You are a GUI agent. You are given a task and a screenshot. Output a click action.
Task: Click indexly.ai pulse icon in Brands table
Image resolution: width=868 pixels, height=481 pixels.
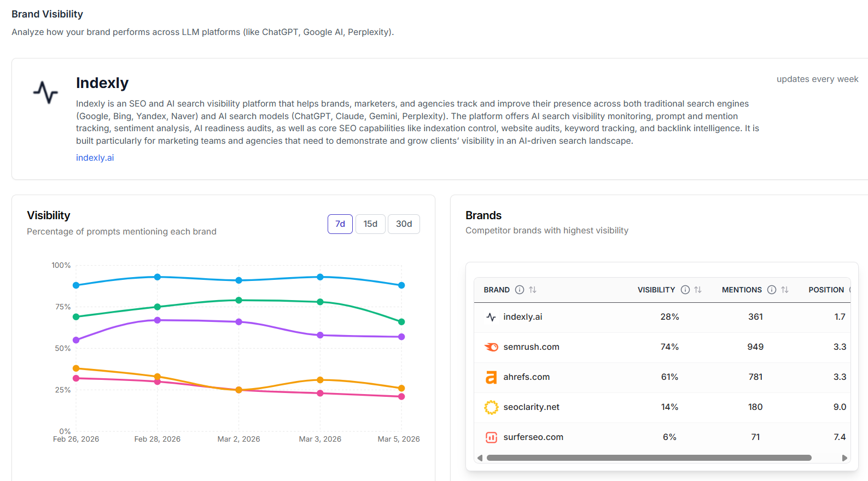pos(491,317)
